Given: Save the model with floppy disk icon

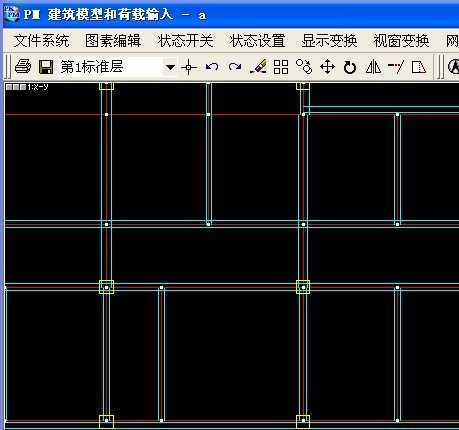Looking at the screenshot, I should coord(46,67).
